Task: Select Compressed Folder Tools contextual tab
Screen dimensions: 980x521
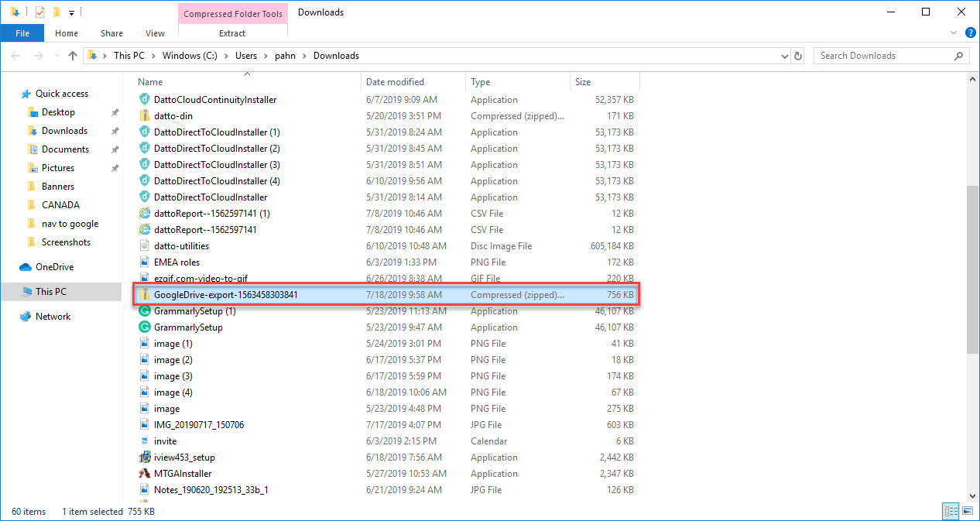Action: [233, 13]
